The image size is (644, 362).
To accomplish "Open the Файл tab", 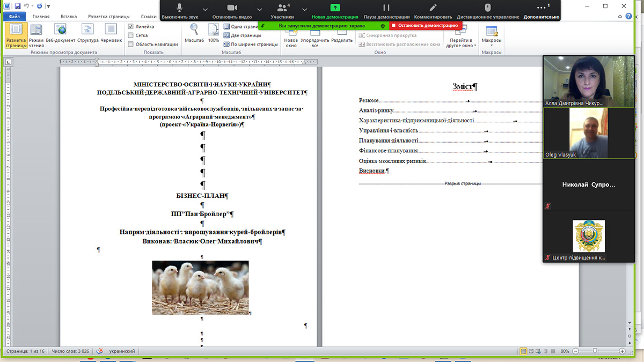I will pyautogui.click(x=14, y=17).
